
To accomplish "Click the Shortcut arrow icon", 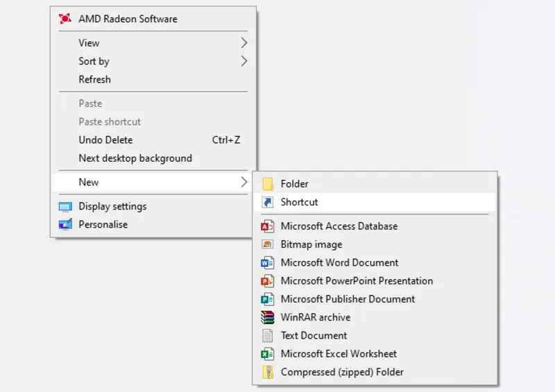I will click(x=268, y=202).
